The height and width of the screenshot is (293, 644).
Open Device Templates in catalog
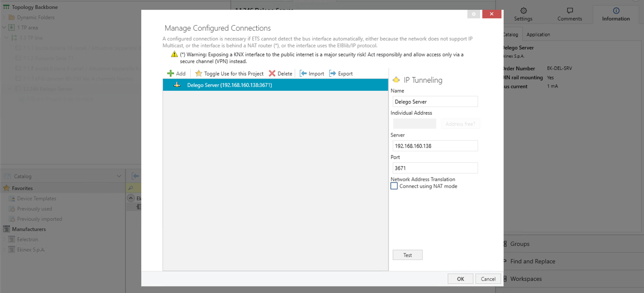click(x=36, y=199)
